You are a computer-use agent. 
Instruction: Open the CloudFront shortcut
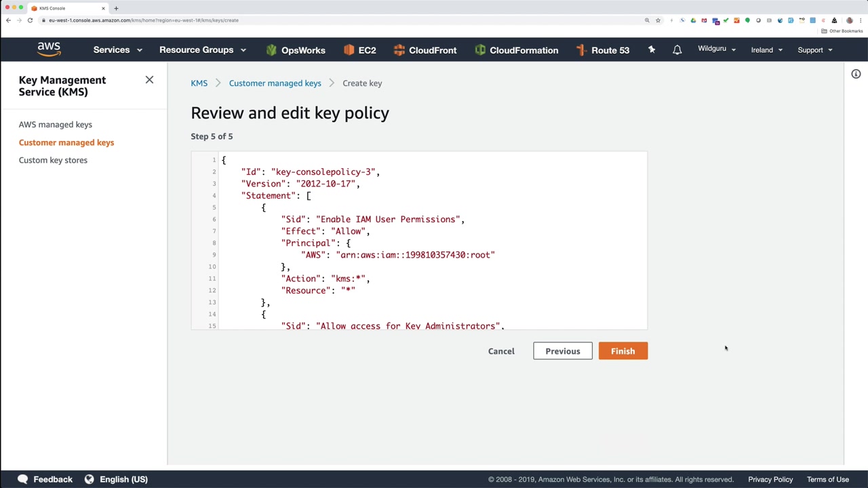[x=425, y=50]
